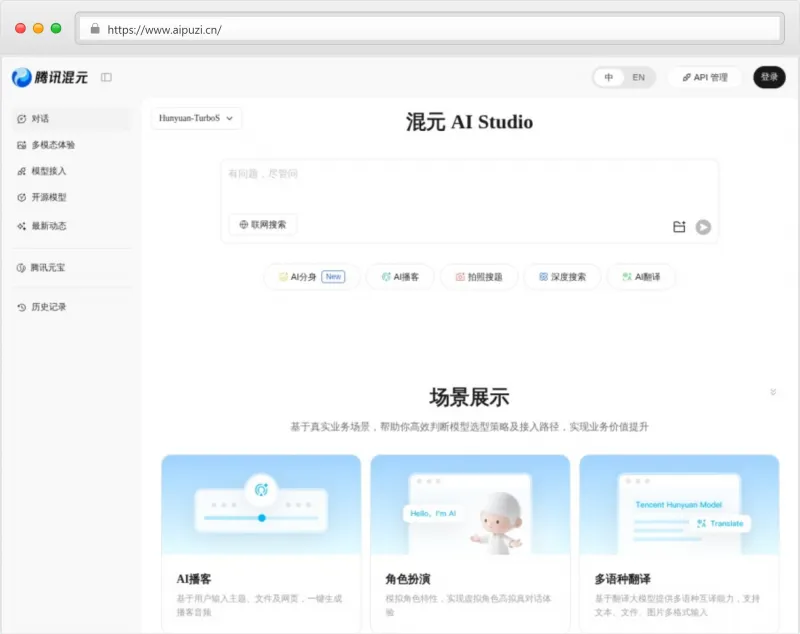Screen dimensions: 800x634
Task: Click the 角色扮演 scenario card
Action: (470, 540)
